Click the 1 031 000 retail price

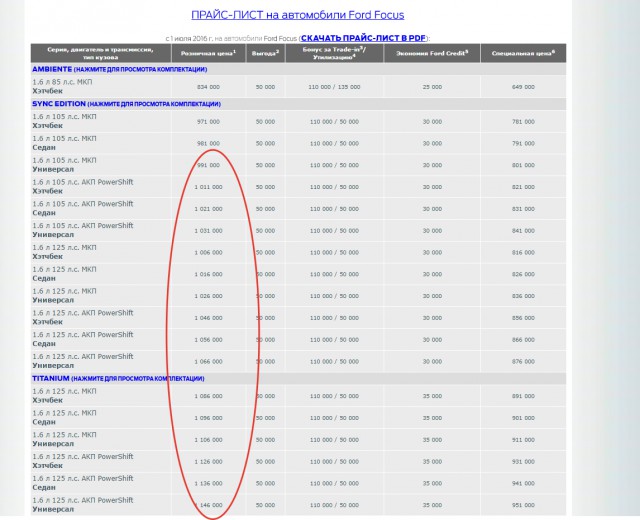pos(208,231)
